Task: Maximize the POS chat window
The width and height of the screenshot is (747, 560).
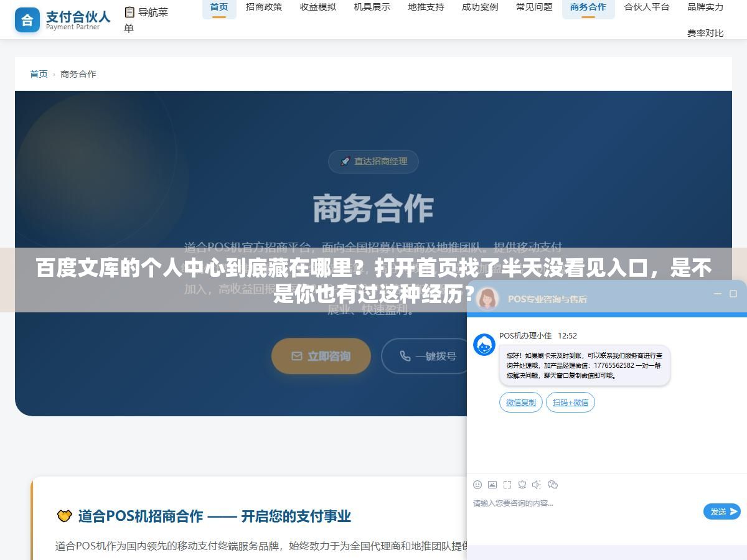Action: (x=733, y=294)
